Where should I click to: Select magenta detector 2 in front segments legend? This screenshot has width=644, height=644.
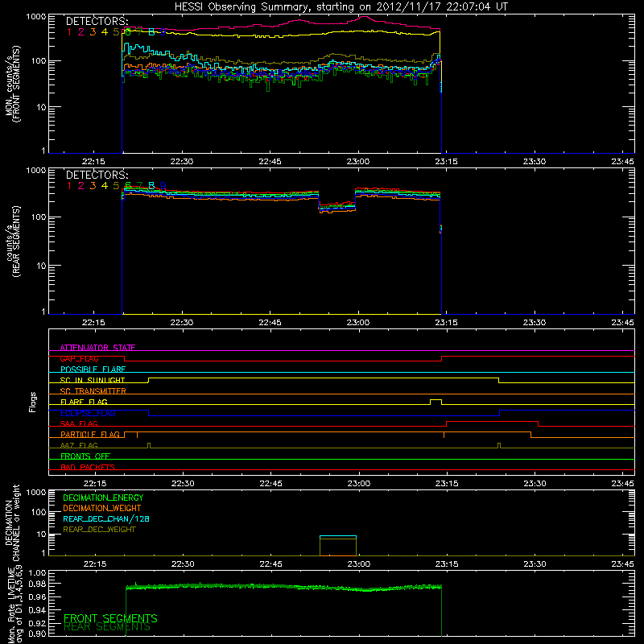[x=81, y=32]
